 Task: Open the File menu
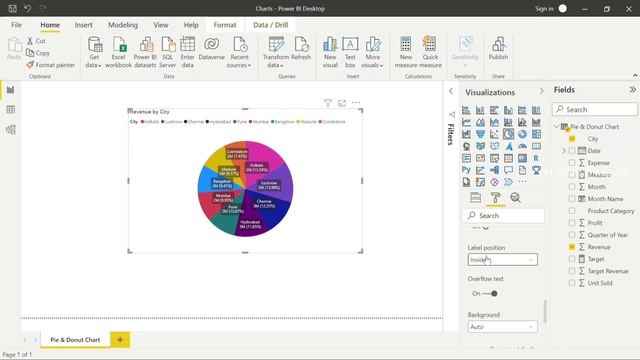pyautogui.click(x=16, y=25)
